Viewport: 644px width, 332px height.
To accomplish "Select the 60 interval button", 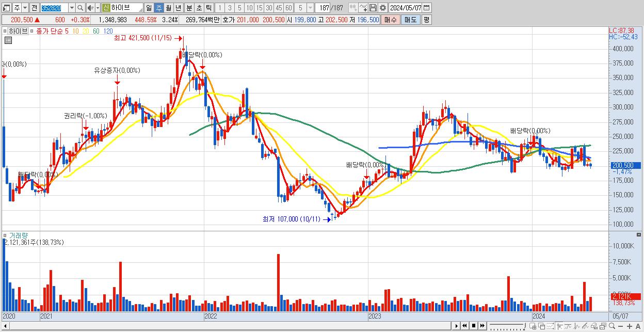I will click(x=288, y=8).
